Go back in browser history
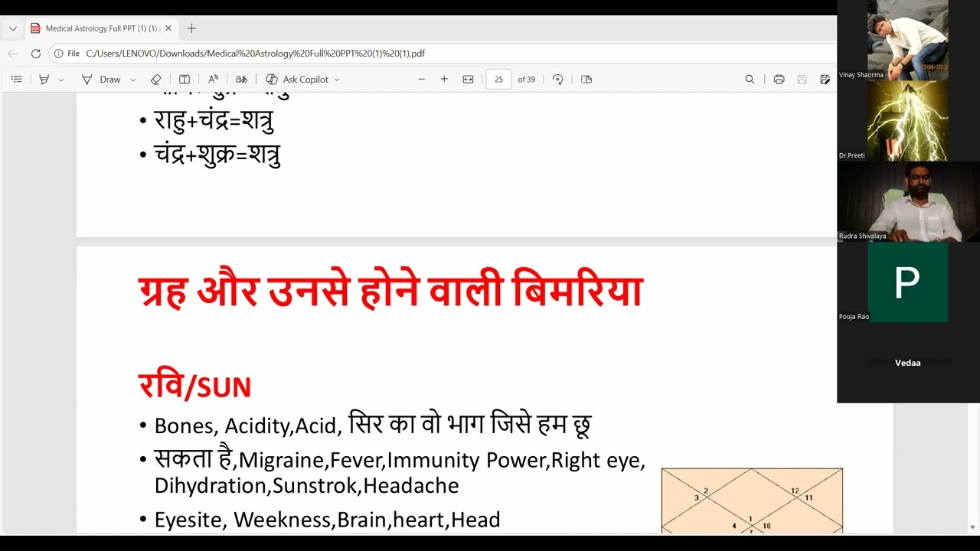 click(x=12, y=54)
